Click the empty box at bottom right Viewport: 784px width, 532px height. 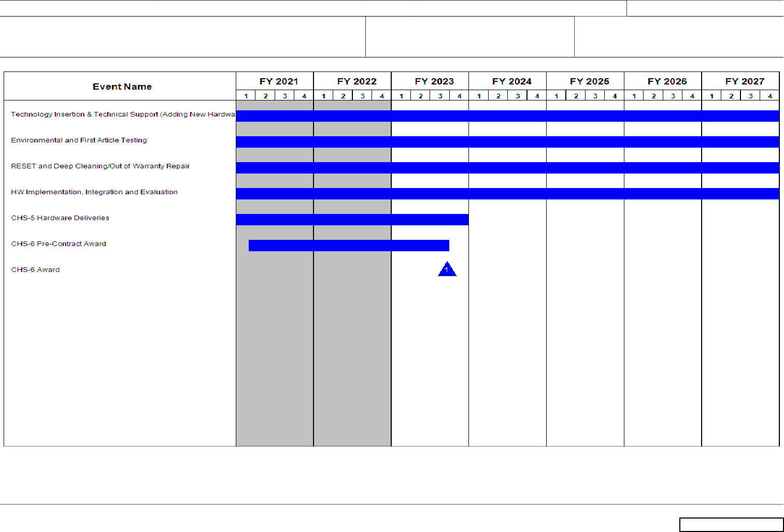point(731,525)
